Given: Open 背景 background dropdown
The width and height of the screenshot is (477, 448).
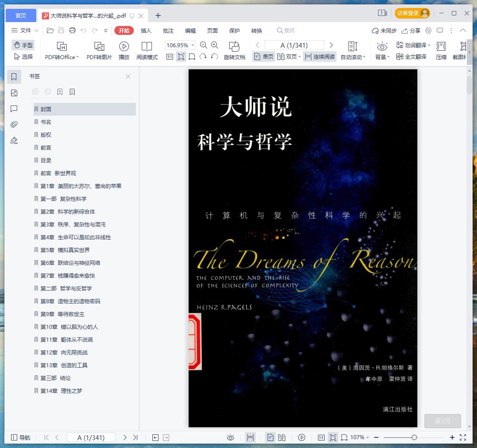Looking at the screenshot, I should pyautogui.click(x=382, y=51).
